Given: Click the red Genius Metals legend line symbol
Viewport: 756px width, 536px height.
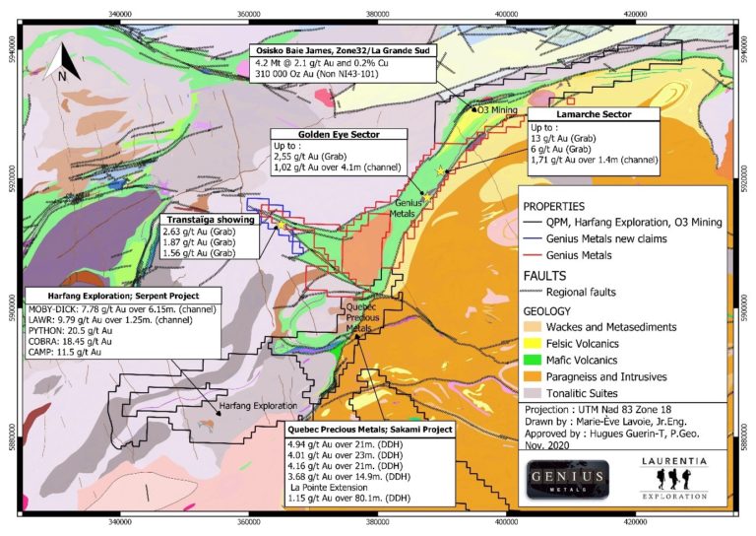Looking at the screenshot, I should click(x=533, y=255).
